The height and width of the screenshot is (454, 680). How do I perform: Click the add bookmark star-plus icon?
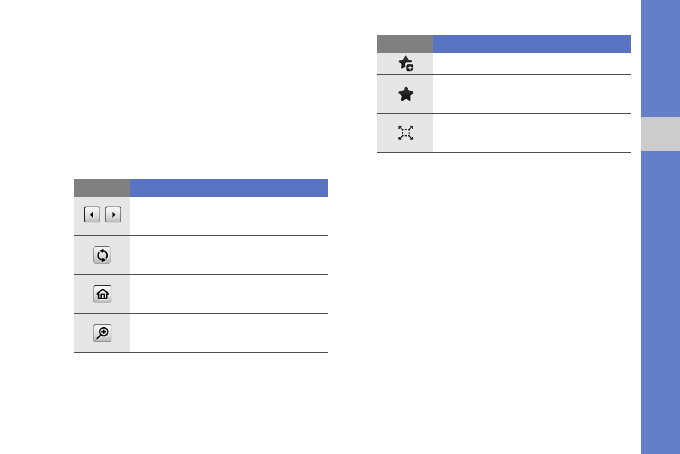405,63
